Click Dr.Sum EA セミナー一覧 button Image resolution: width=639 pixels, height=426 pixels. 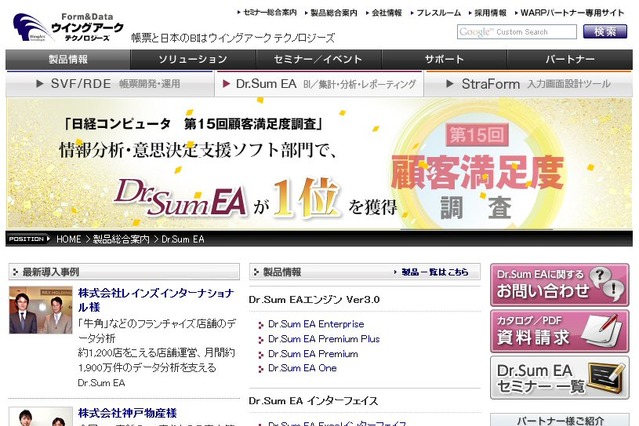pos(560,378)
